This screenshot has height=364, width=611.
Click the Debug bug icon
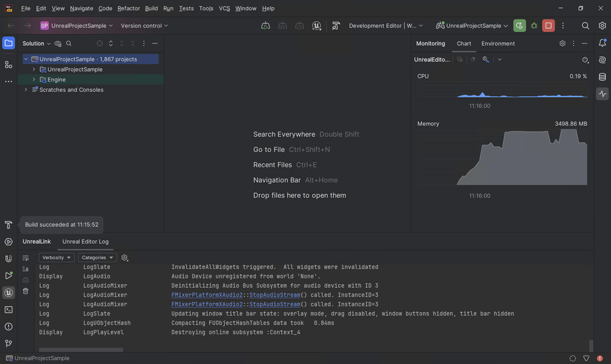point(534,26)
